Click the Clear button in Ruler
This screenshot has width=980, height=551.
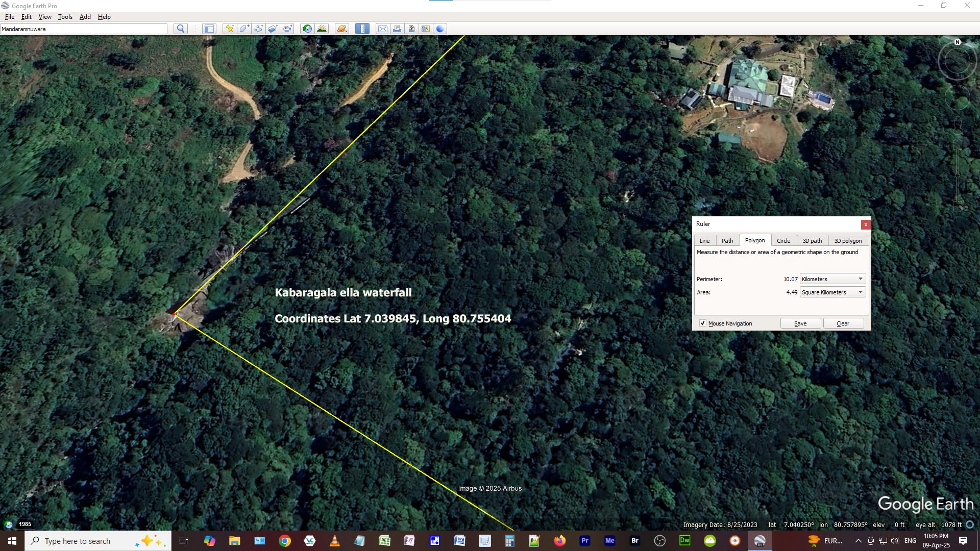843,323
